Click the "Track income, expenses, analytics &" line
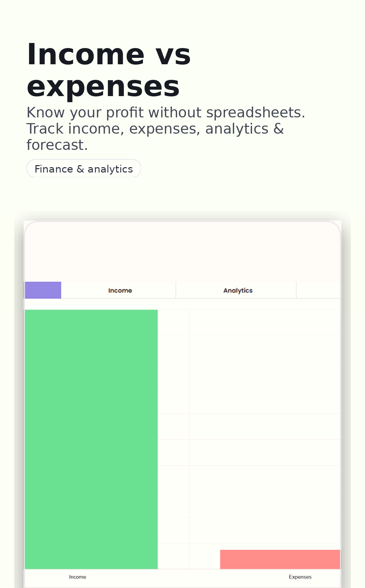 [x=155, y=129]
